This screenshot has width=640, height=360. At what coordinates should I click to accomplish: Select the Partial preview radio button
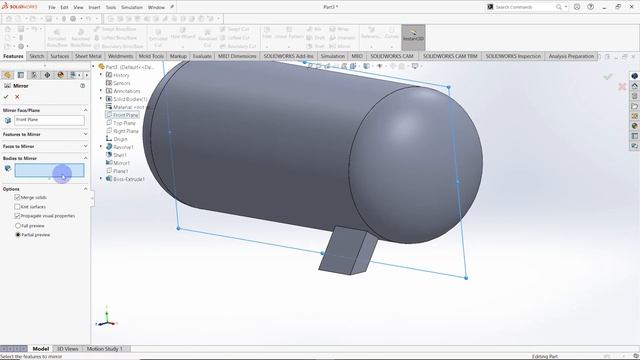(x=18, y=235)
